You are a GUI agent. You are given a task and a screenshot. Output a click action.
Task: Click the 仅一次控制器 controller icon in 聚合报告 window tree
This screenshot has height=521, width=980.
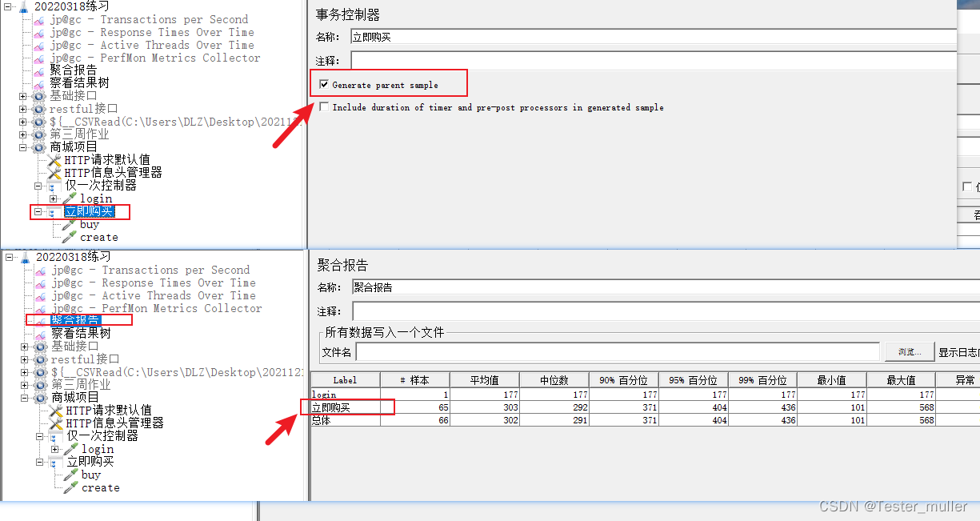pyautogui.click(x=56, y=436)
